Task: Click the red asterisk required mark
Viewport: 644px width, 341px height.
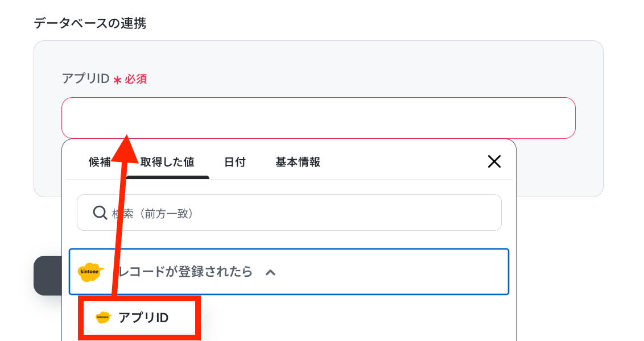Action: tap(117, 80)
